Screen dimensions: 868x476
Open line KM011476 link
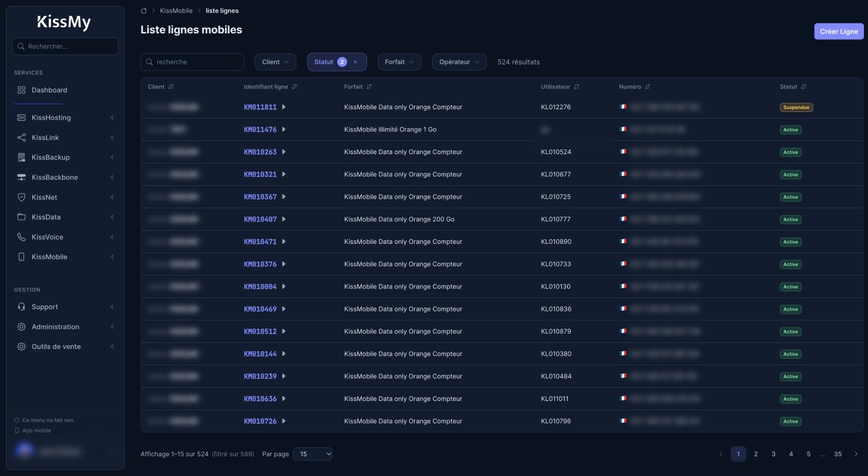click(260, 130)
